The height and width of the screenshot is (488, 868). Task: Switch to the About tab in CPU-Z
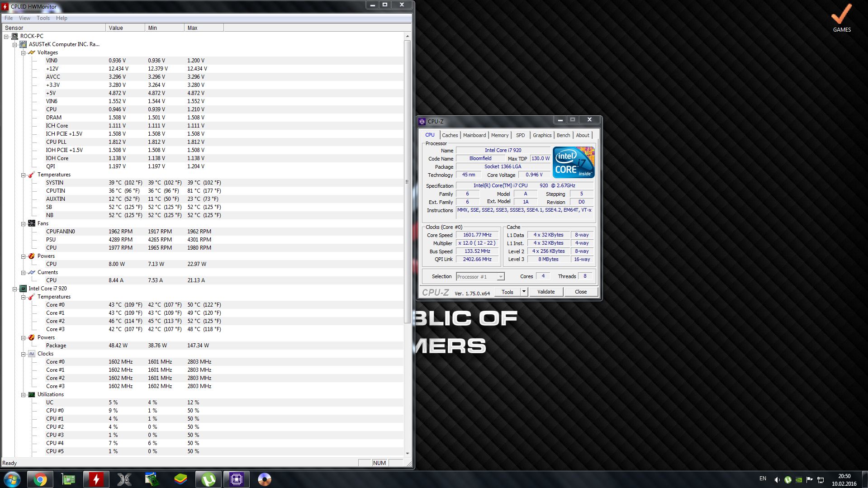583,135
